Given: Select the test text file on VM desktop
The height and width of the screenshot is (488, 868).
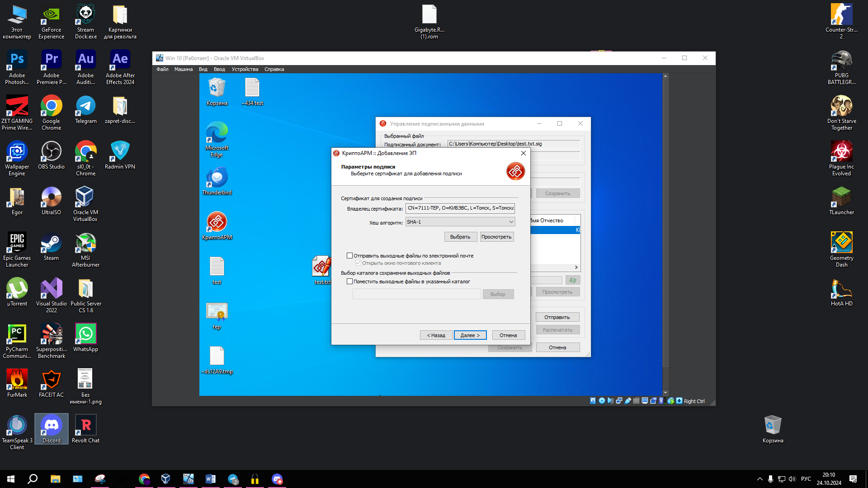Looking at the screenshot, I should (217, 270).
